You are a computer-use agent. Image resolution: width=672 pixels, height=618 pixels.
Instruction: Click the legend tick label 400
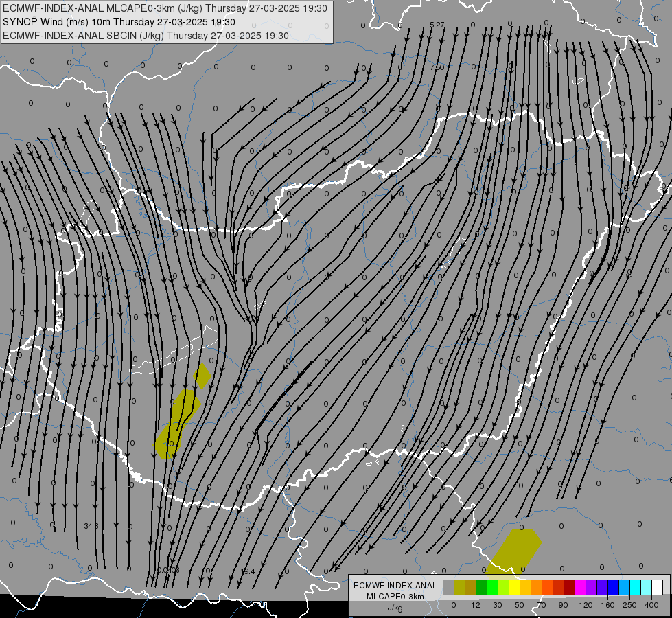coord(651,605)
